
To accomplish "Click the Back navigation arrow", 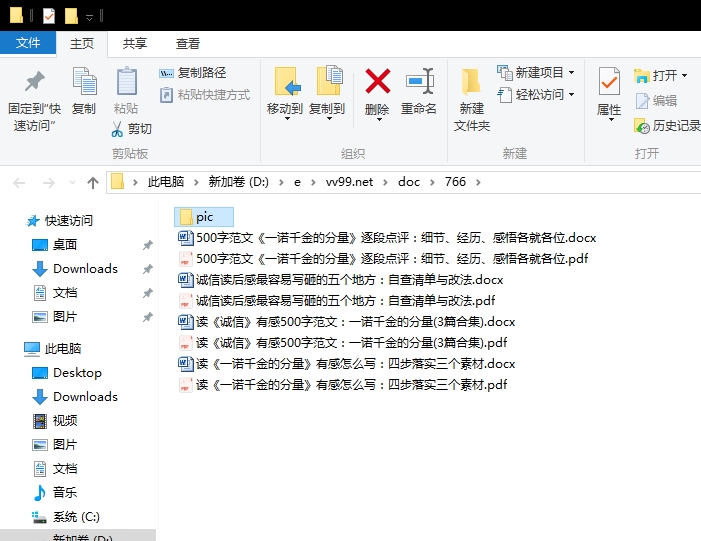I will tap(19, 182).
